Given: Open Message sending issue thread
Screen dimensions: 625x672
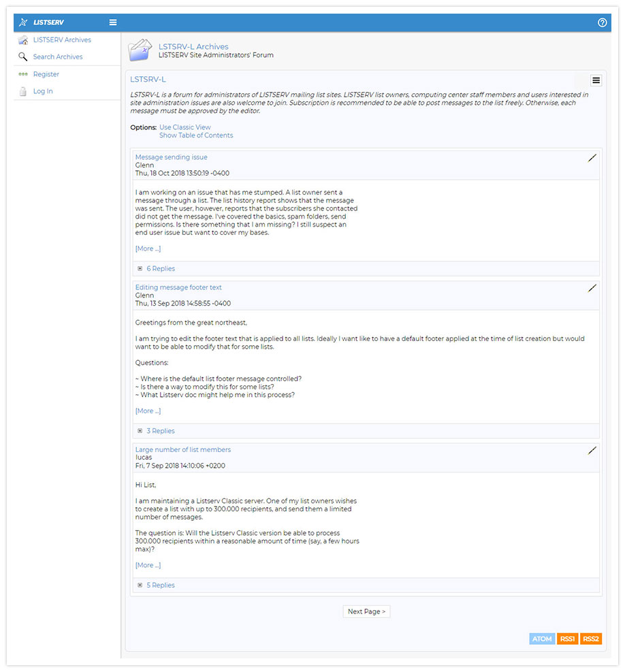Looking at the screenshot, I should click(171, 157).
